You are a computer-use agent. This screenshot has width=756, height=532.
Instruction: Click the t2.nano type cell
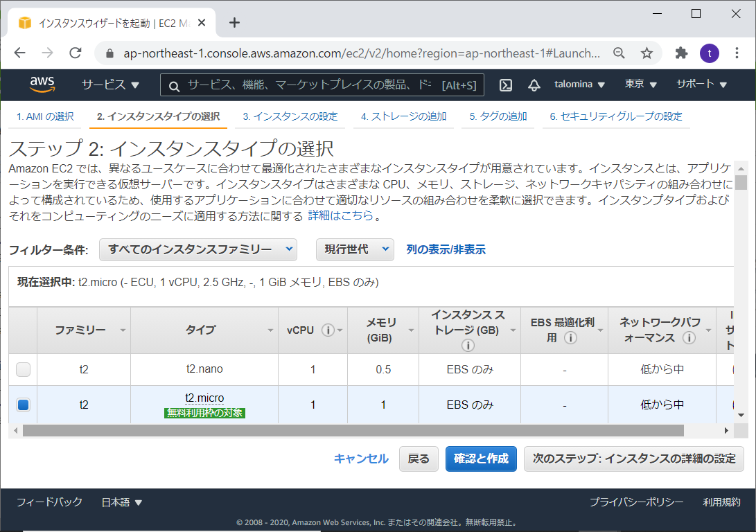coord(204,369)
